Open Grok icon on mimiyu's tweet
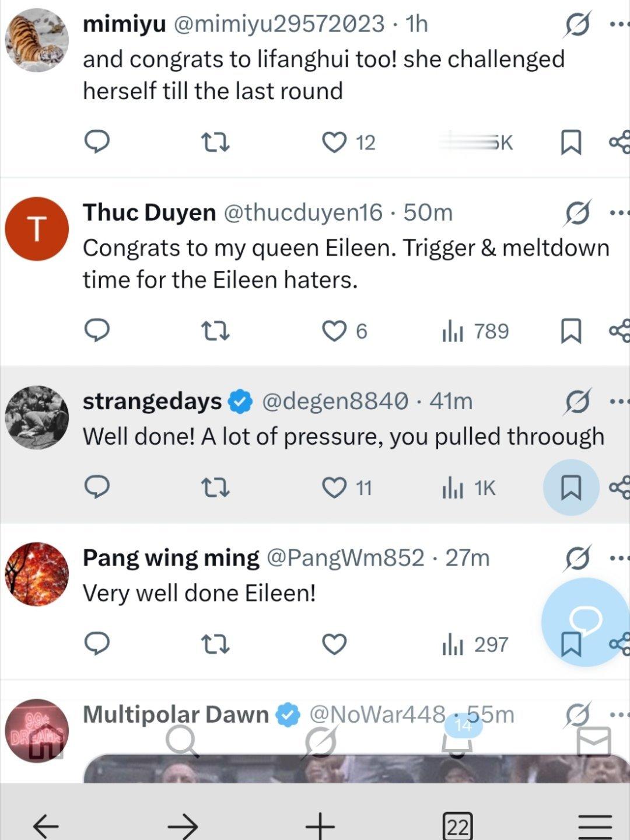630x840 pixels. (577, 25)
